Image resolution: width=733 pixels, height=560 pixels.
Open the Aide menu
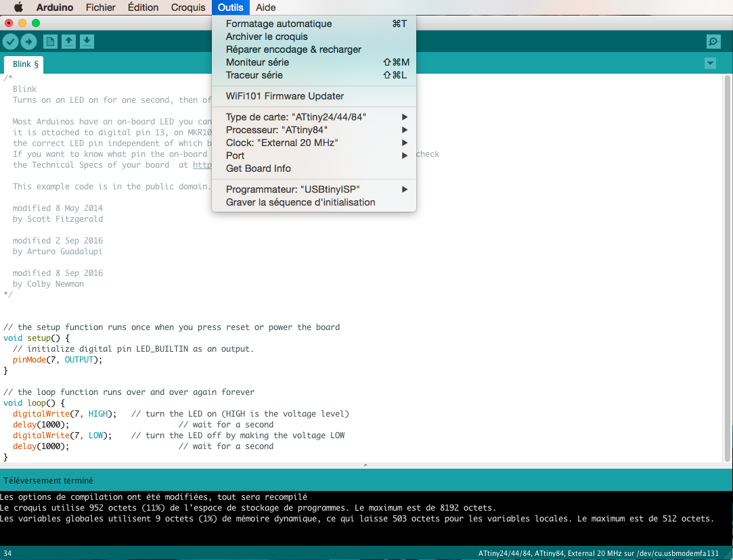coord(265,7)
